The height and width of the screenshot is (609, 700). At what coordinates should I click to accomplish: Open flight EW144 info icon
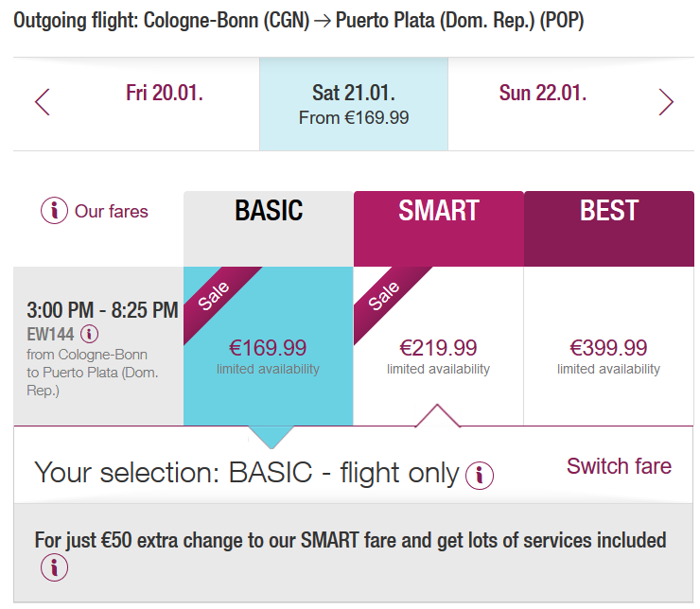[89, 334]
